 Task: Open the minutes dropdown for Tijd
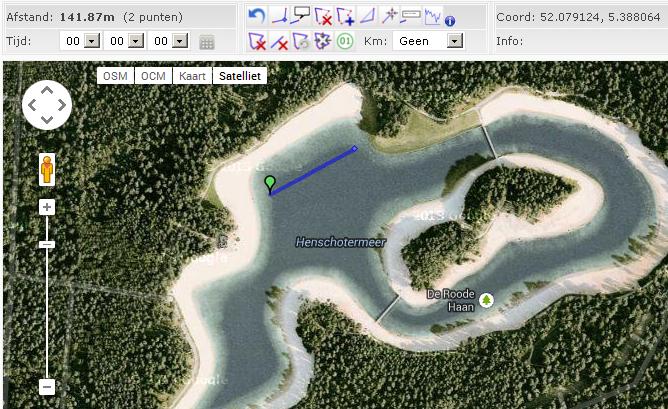coord(135,41)
